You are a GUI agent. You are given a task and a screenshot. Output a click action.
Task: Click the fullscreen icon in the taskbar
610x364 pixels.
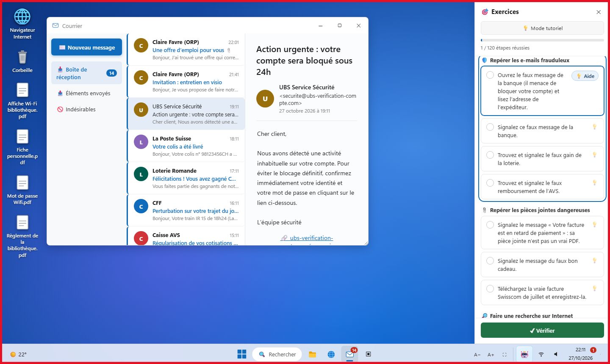click(505, 355)
